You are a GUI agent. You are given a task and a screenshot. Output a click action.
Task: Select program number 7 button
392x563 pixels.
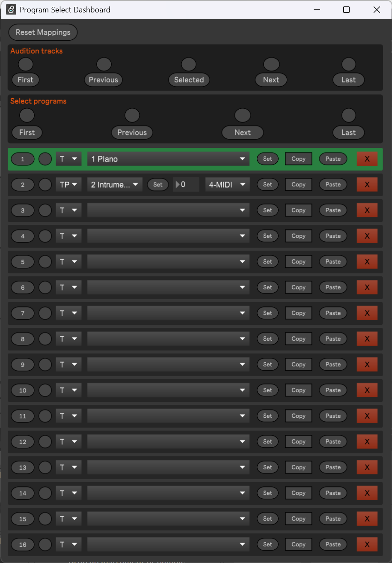coord(23,313)
